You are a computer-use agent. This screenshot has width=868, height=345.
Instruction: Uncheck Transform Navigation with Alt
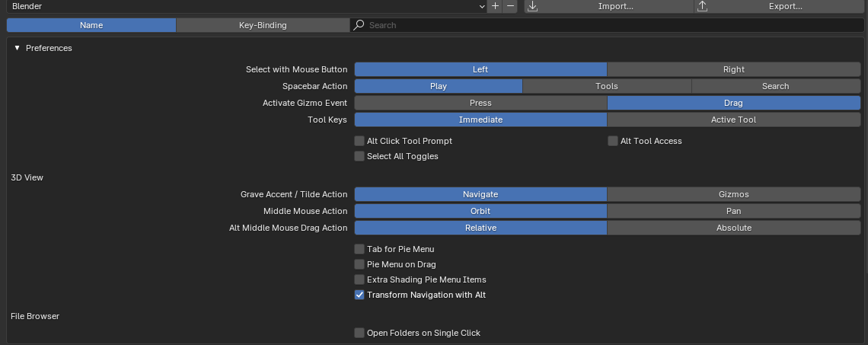(x=359, y=295)
